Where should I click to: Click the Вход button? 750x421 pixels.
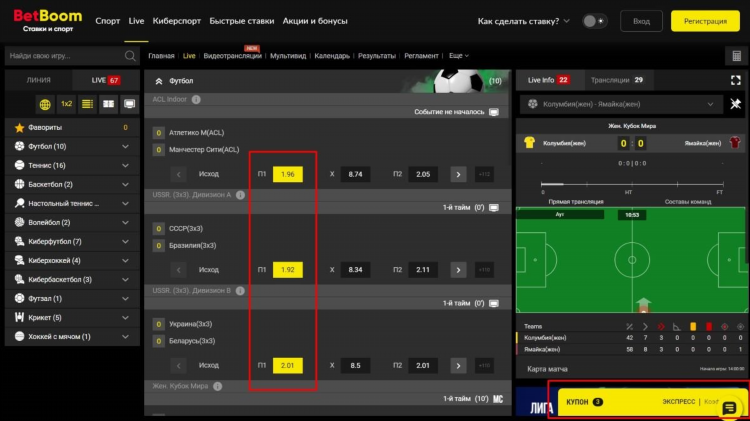coord(641,21)
